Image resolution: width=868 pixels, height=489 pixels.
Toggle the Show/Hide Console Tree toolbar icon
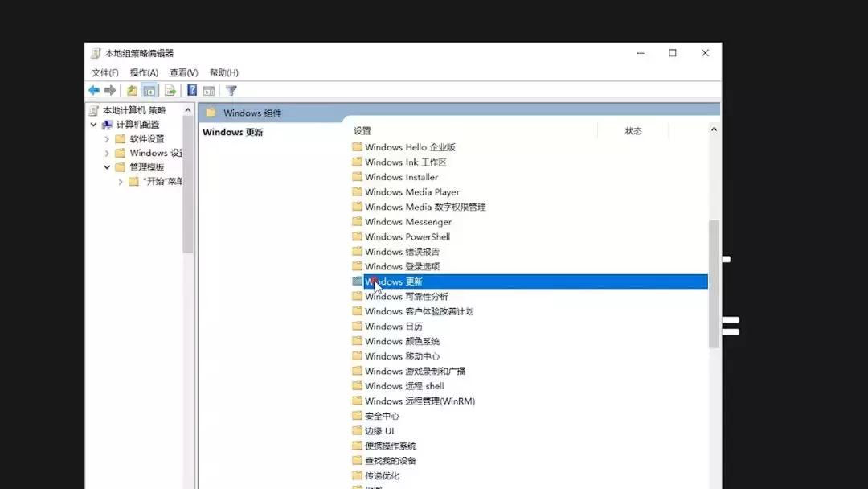(149, 90)
